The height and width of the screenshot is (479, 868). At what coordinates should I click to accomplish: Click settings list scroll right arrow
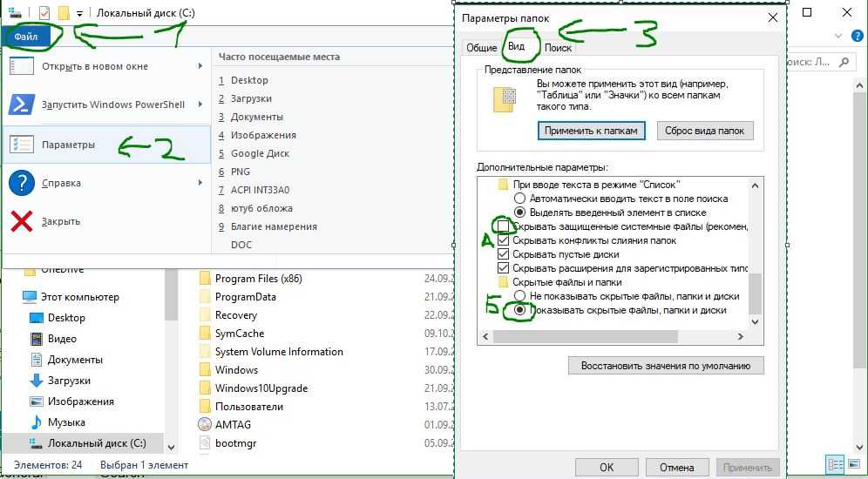coord(740,336)
